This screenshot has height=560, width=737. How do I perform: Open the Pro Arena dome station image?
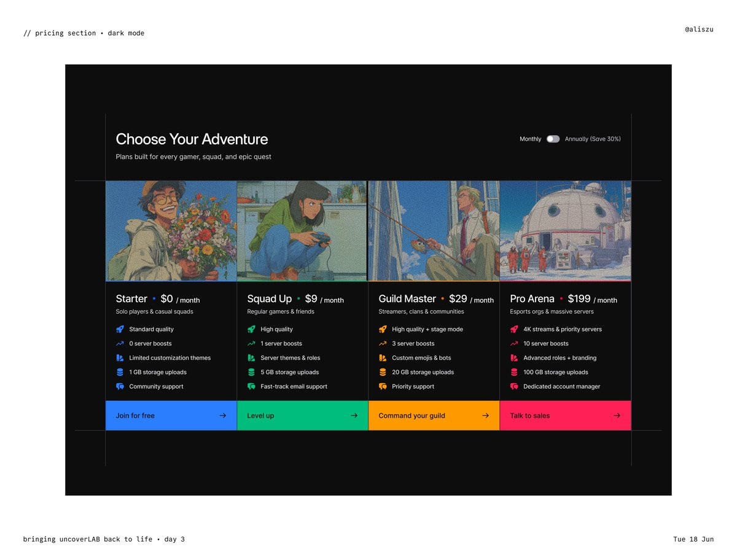[566, 231]
